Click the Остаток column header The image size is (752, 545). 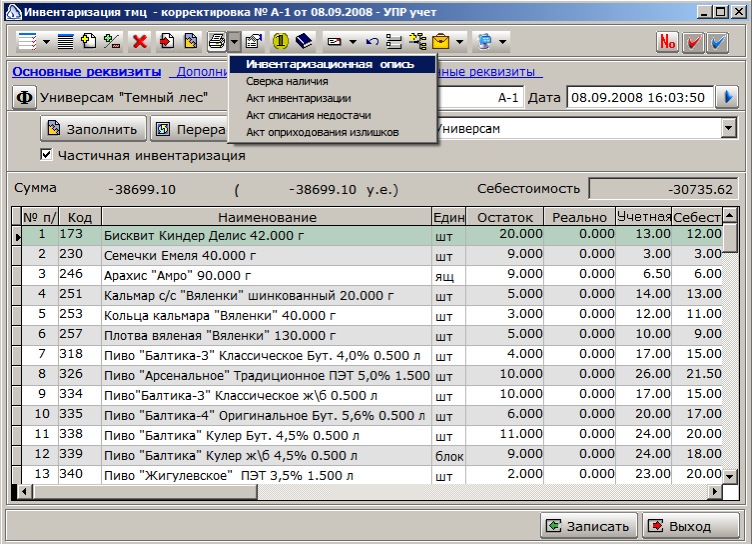tap(505, 217)
